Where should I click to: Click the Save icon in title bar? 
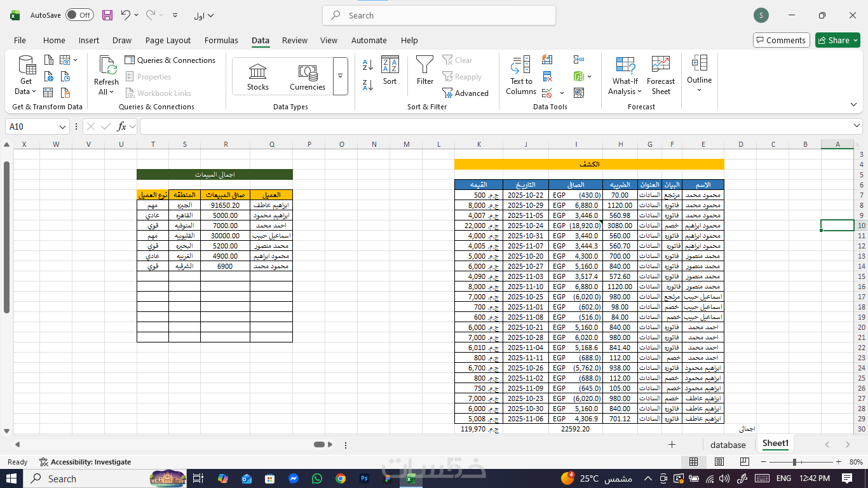tap(107, 15)
